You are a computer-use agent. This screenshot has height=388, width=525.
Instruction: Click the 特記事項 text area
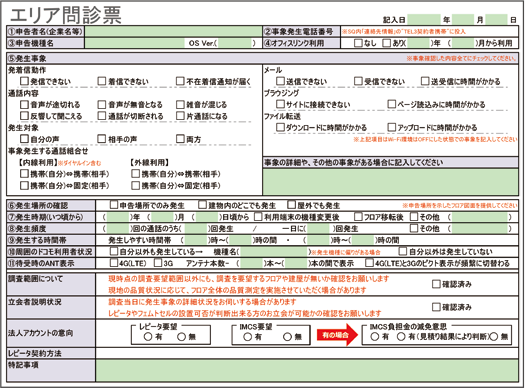pos(307,370)
